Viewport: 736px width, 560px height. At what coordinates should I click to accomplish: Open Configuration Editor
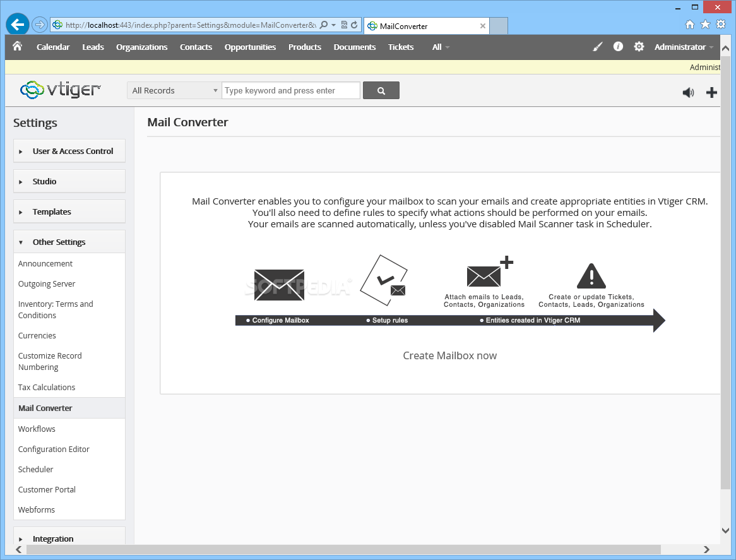pyautogui.click(x=54, y=450)
